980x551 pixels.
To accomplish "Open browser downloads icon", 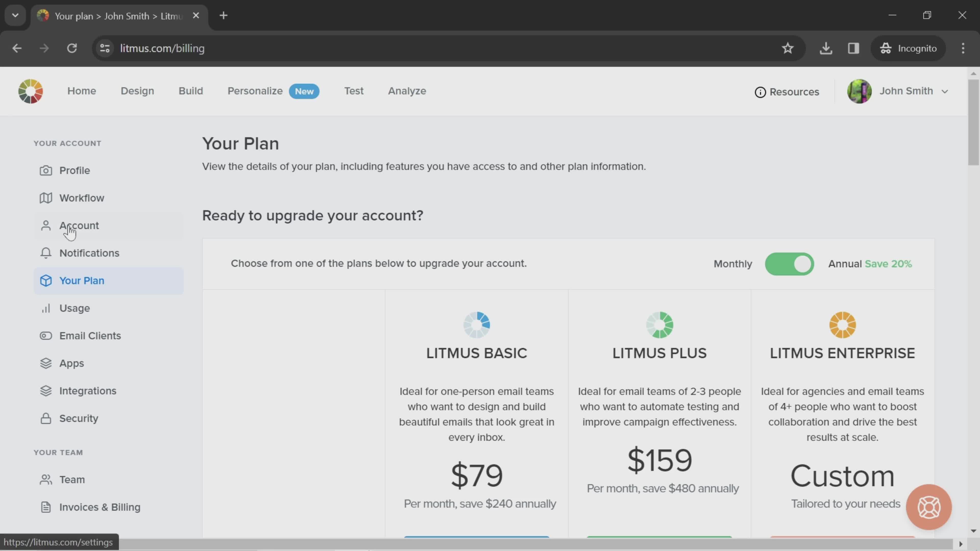I will [x=826, y=48].
